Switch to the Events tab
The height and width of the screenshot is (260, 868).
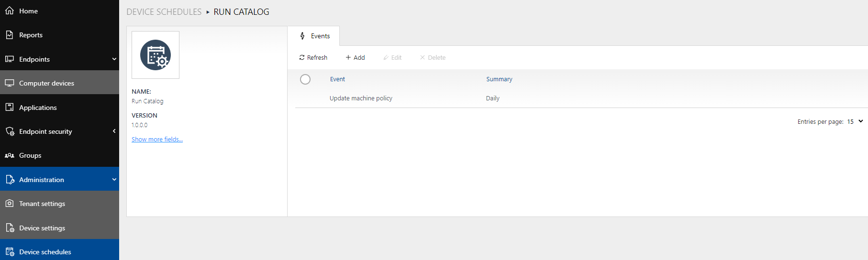click(x=315, y=36)
